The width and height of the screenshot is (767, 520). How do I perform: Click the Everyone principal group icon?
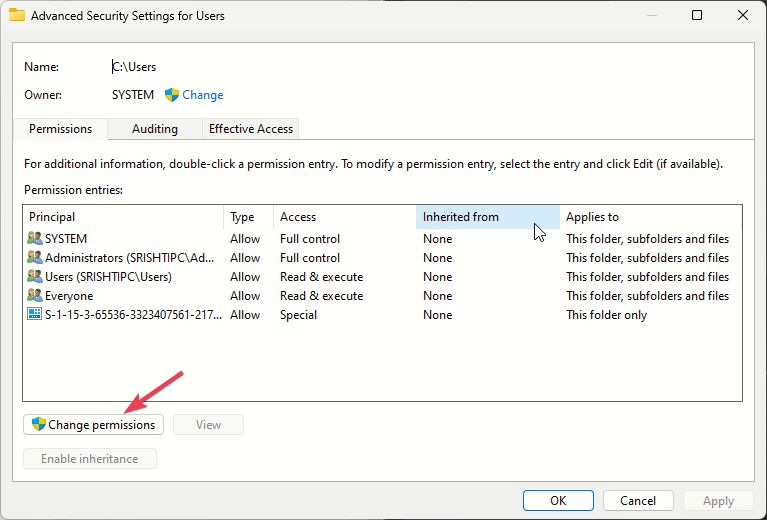tap(35, 296)
